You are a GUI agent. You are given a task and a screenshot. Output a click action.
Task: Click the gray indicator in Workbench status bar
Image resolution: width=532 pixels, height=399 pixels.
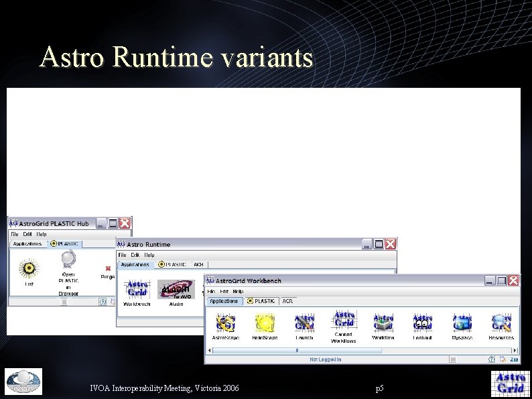point(453,359)
